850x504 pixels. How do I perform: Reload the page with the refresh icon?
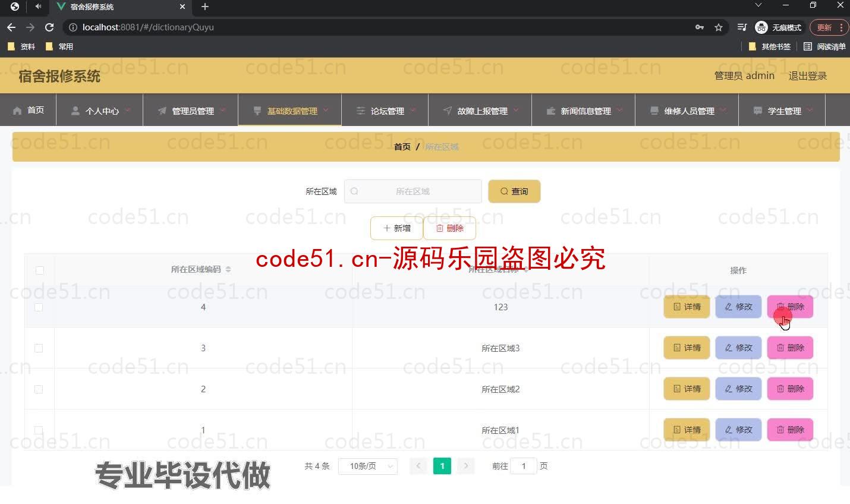(49, 27)
